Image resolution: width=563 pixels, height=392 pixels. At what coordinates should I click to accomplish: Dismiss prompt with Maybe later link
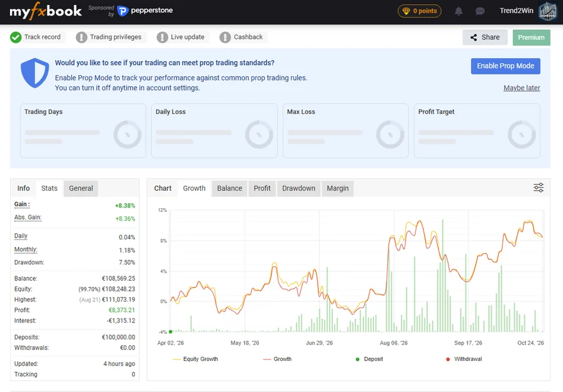[521, 88]
